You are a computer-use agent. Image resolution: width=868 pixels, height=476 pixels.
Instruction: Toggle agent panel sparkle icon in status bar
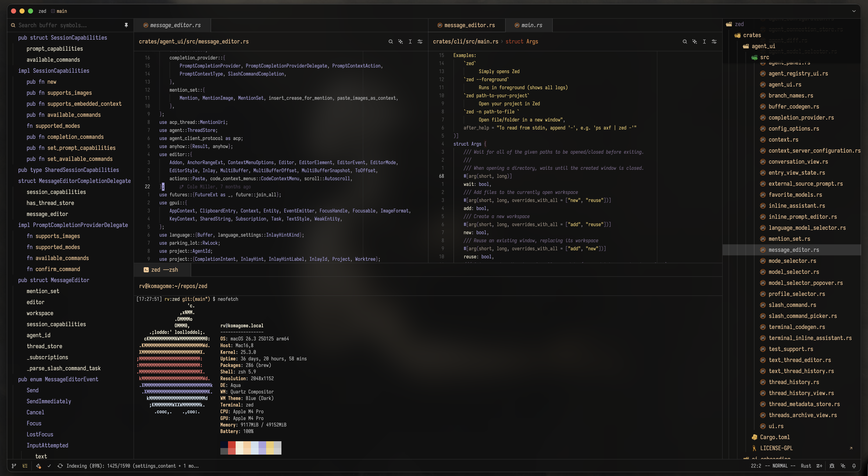(843, 466)
